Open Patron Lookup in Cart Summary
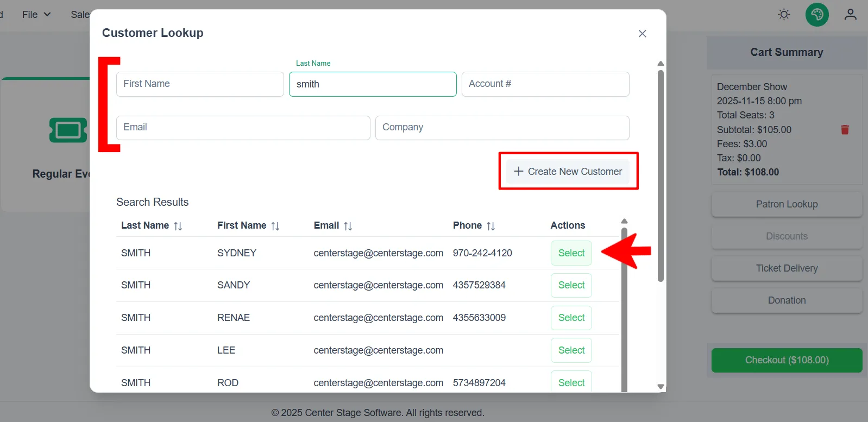This screenshot has height=422, width=868. coord(787,204)
